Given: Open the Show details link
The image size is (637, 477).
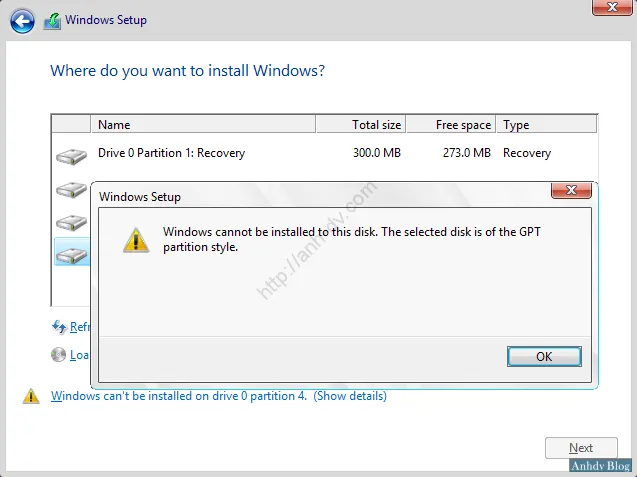Looking at the screenshot, I should pyautogui.click(x=350, y=396).
